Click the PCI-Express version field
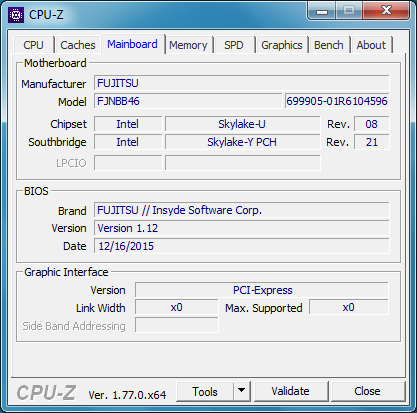417x413 pixels. coord(262,290)
